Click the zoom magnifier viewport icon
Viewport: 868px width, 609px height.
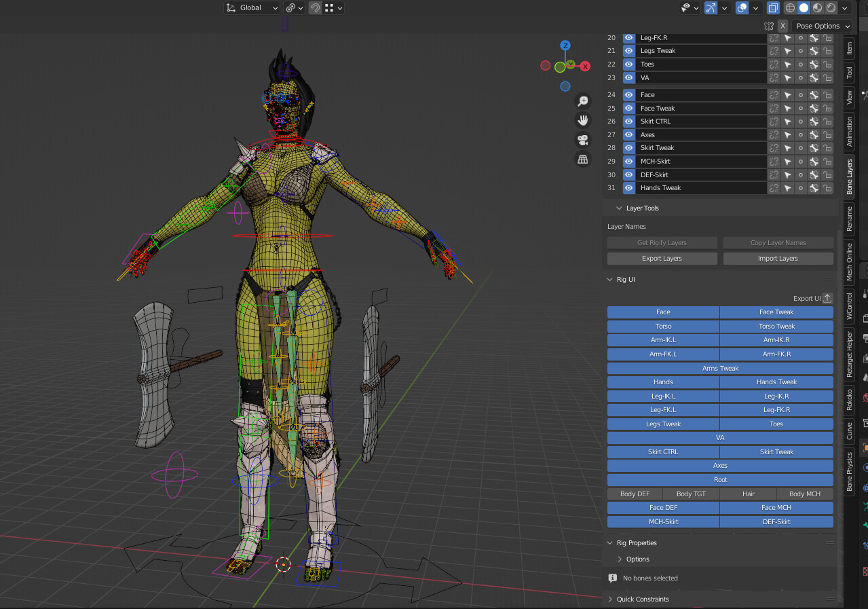click(582, 100)
